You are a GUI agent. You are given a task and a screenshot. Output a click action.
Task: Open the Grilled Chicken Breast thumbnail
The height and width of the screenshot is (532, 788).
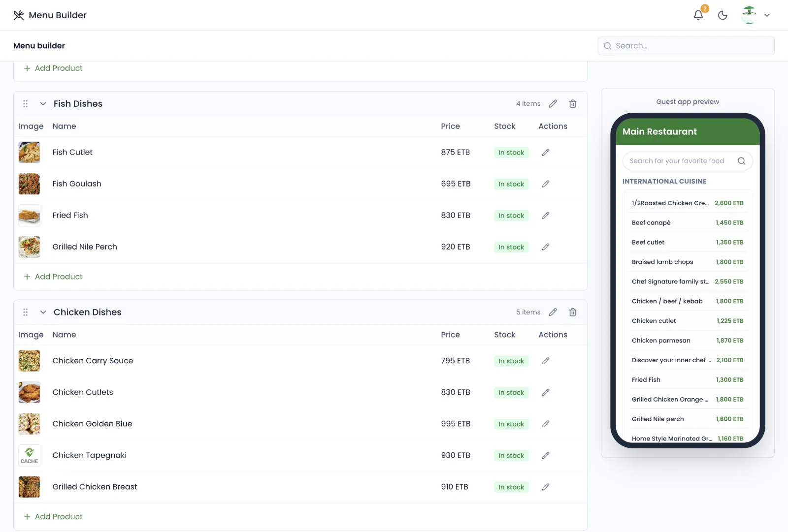[29, 487]
